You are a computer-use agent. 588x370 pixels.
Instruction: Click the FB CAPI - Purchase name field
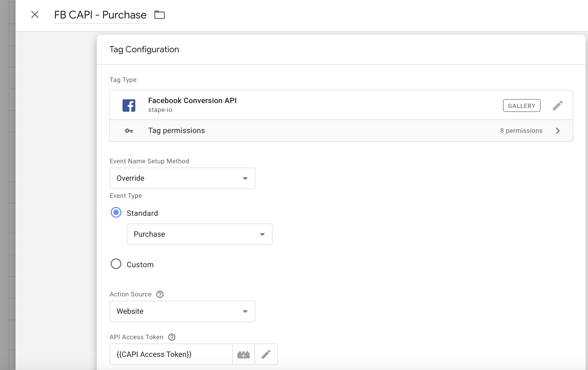coord(100,15)
